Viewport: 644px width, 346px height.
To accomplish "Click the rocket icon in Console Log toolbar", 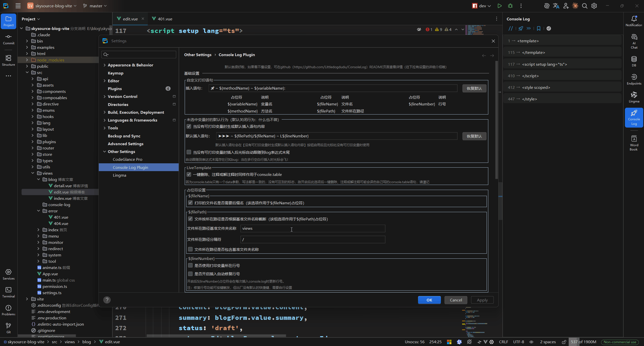I will (521, 28).
